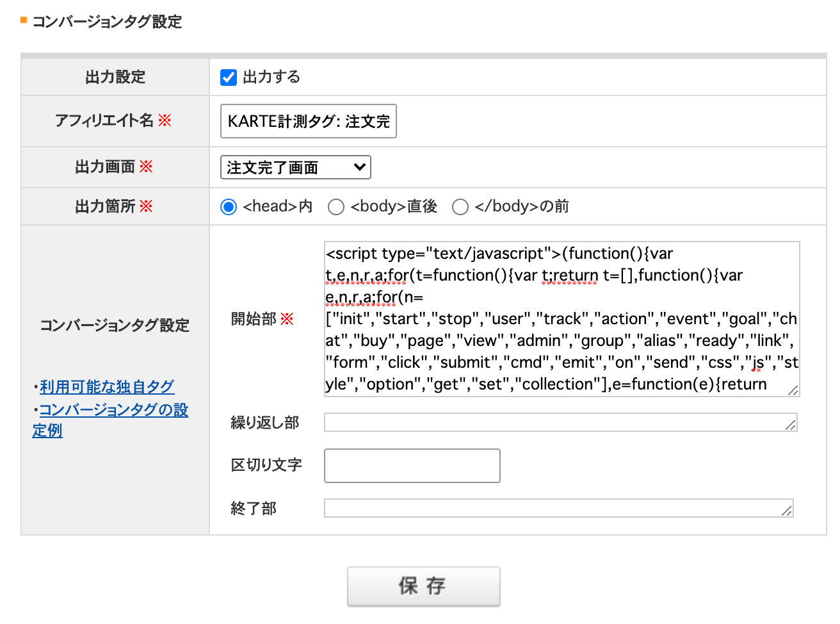Click the 開始部 field label

262,319
